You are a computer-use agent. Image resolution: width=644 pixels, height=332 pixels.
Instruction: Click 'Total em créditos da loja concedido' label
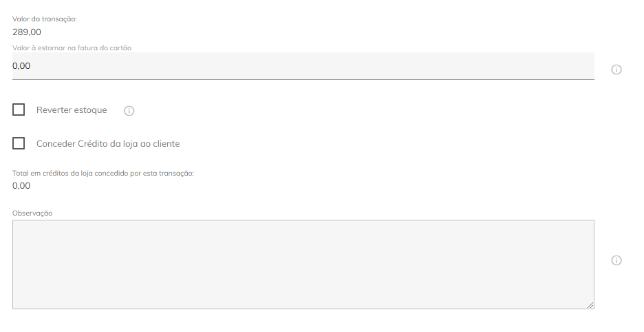103,173
